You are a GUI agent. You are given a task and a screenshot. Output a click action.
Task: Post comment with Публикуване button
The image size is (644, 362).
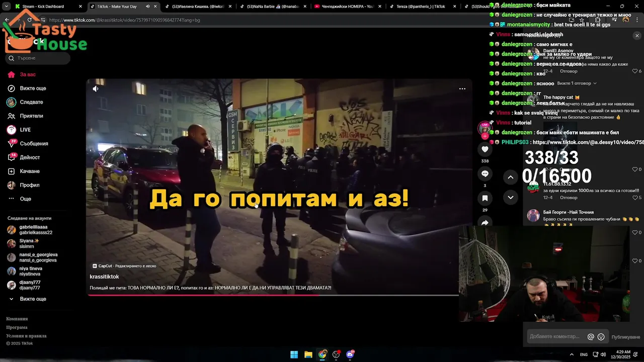point(625,337)
